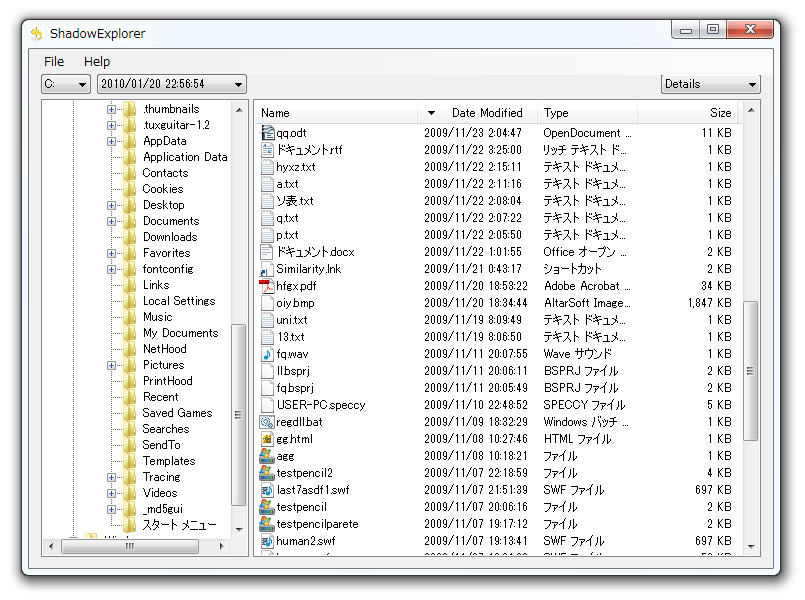
Task: Click the Desktop folder icon
Action: pos(130,205)
